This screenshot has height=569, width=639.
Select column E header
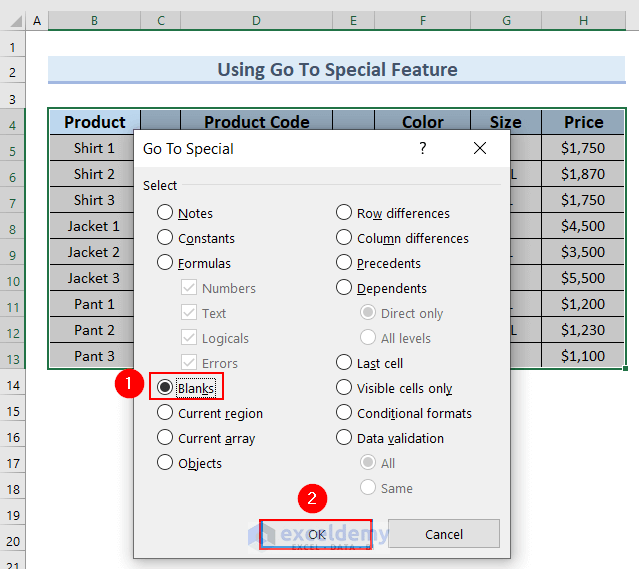353,20
